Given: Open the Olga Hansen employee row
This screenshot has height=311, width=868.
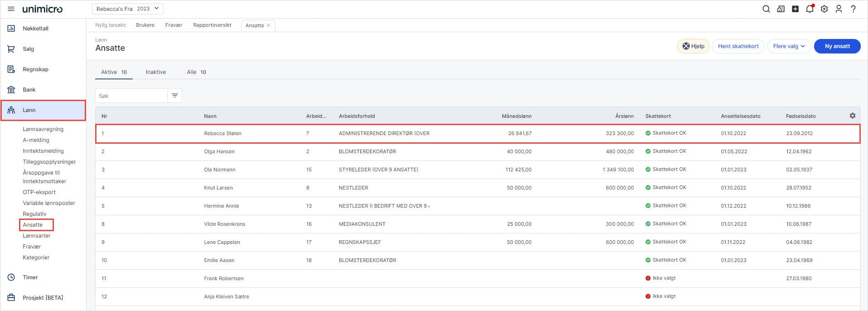Looking at the screenshot, I should (219, 151).
